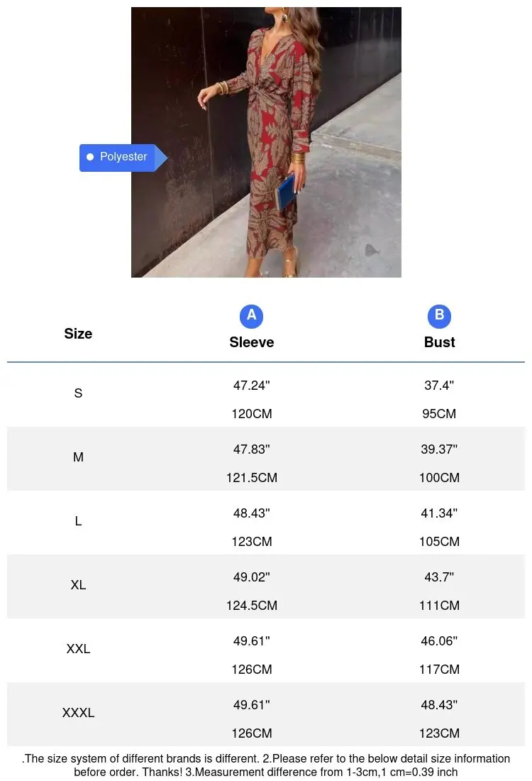
Task: Select the M size row label
Action: tap(78, 457)
